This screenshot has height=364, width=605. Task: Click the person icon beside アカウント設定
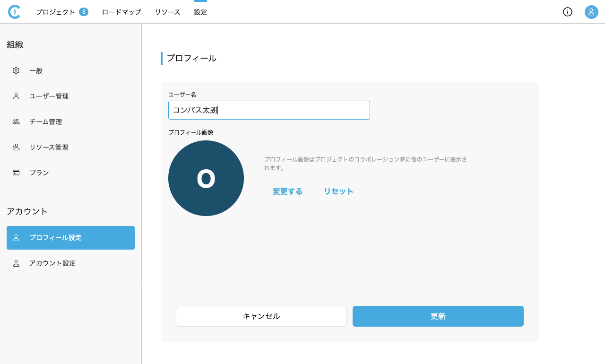click(x=16, y=263)
